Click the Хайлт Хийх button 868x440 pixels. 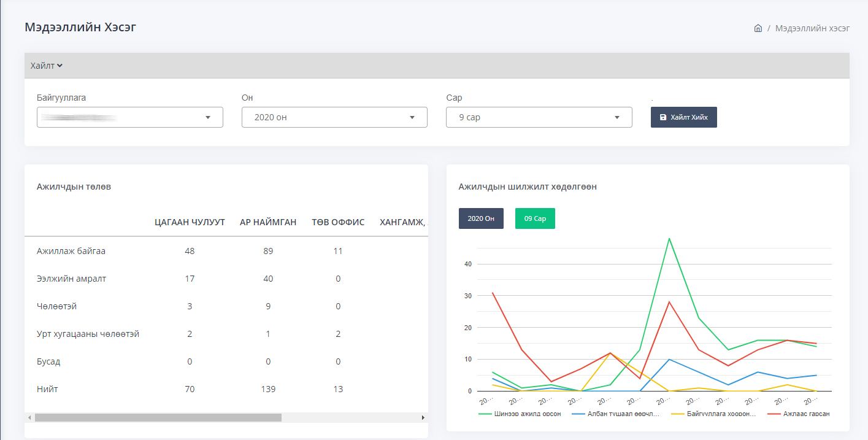point(683,117)
